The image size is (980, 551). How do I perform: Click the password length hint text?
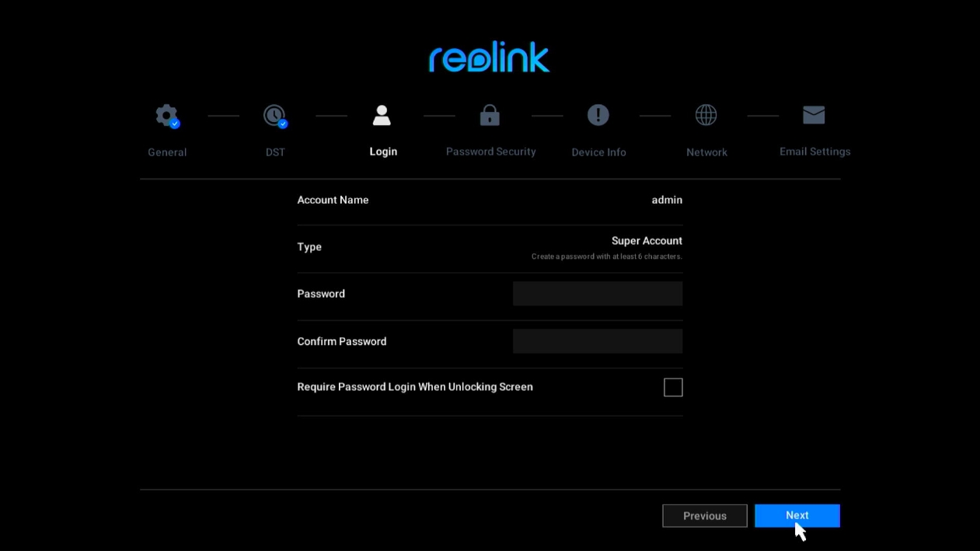607,256
